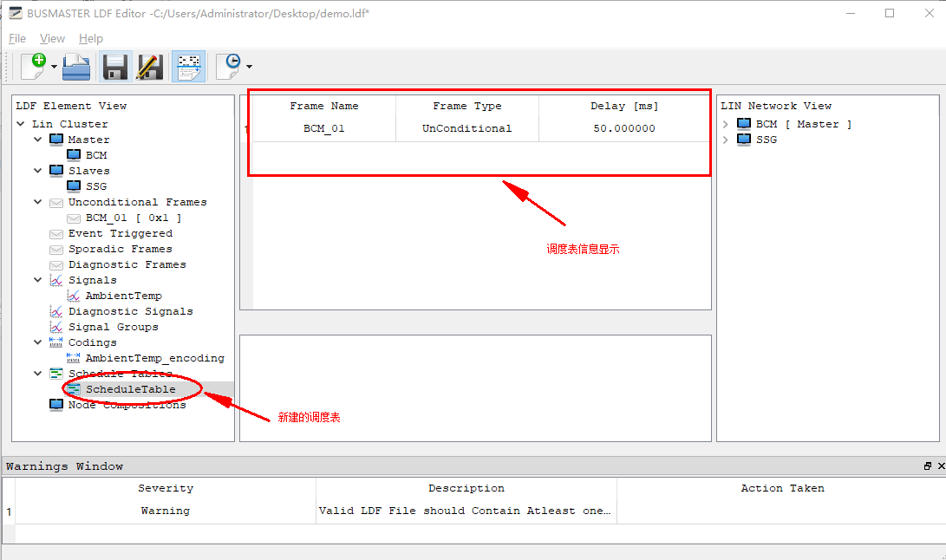Image resolution: width=946 pixels, height=560 pixels.
Task: Click the SSG monitor icon under Slaves
Action: pyautogui.click(x=74, y=186)
